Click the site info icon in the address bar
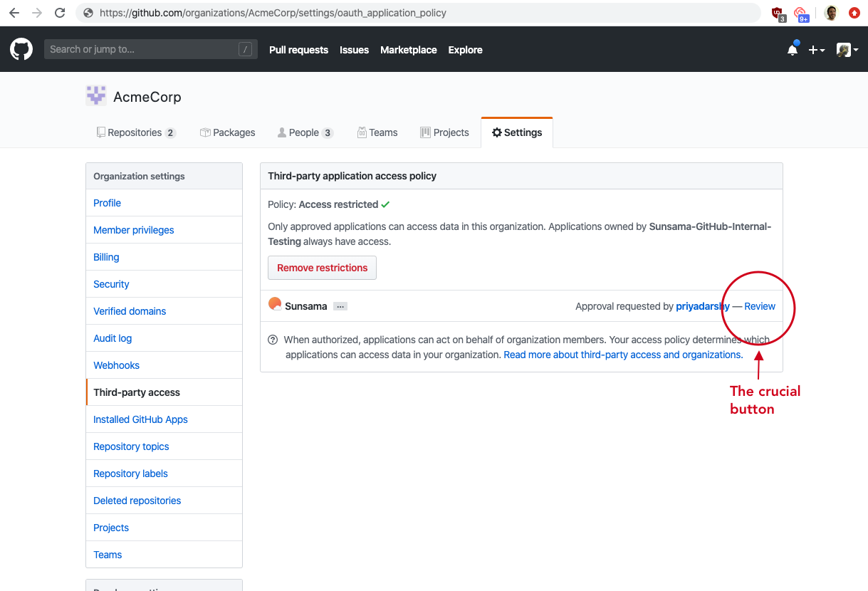Image resolution: width=868 pixels, height=591 pixels. click(88, 13)
